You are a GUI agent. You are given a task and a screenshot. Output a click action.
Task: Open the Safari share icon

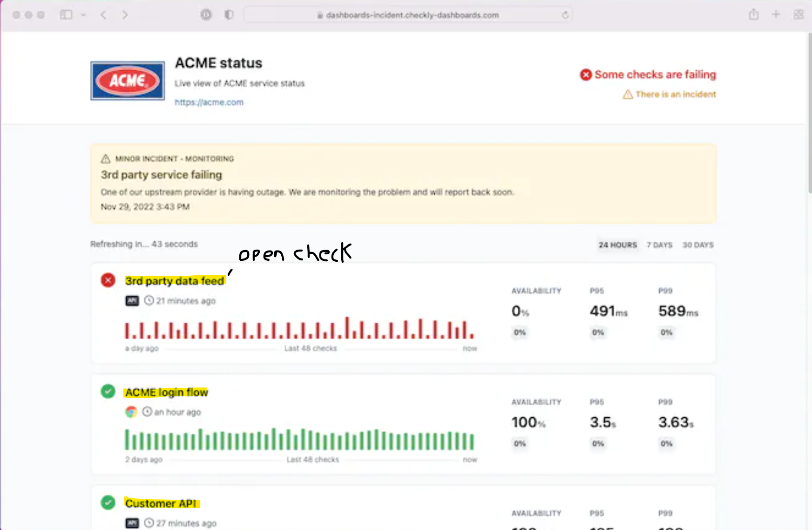tap(753, 15)
